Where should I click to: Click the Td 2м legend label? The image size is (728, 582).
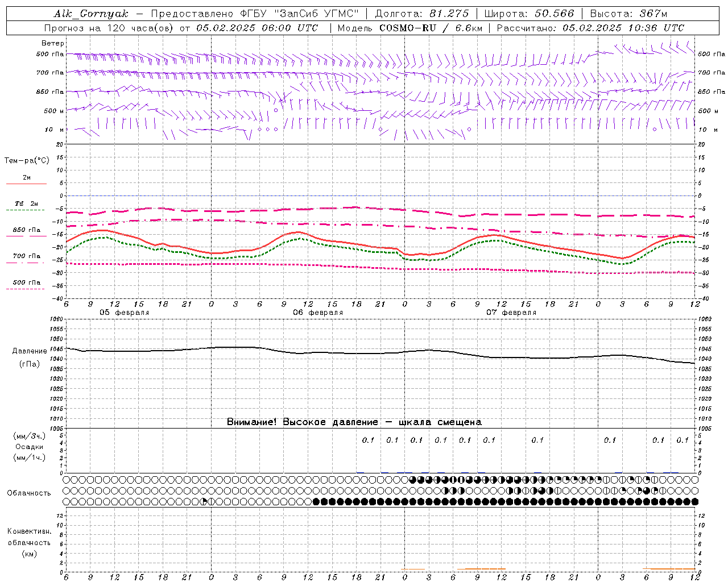(x=27, y=203)
